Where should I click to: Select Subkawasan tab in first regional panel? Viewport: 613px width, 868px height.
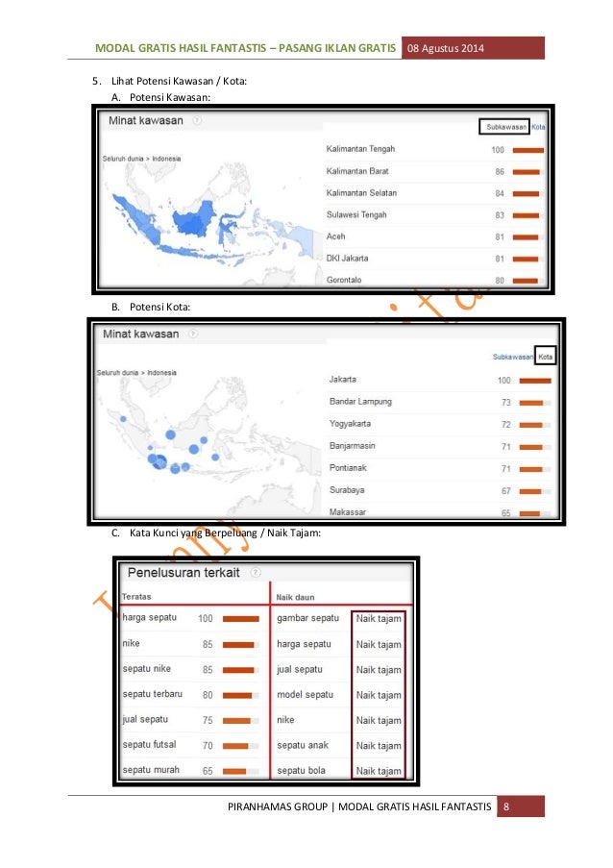point(505,127)
